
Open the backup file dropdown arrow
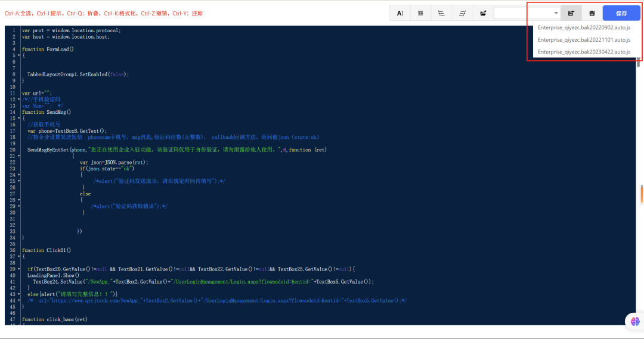[x=556, y=13]
